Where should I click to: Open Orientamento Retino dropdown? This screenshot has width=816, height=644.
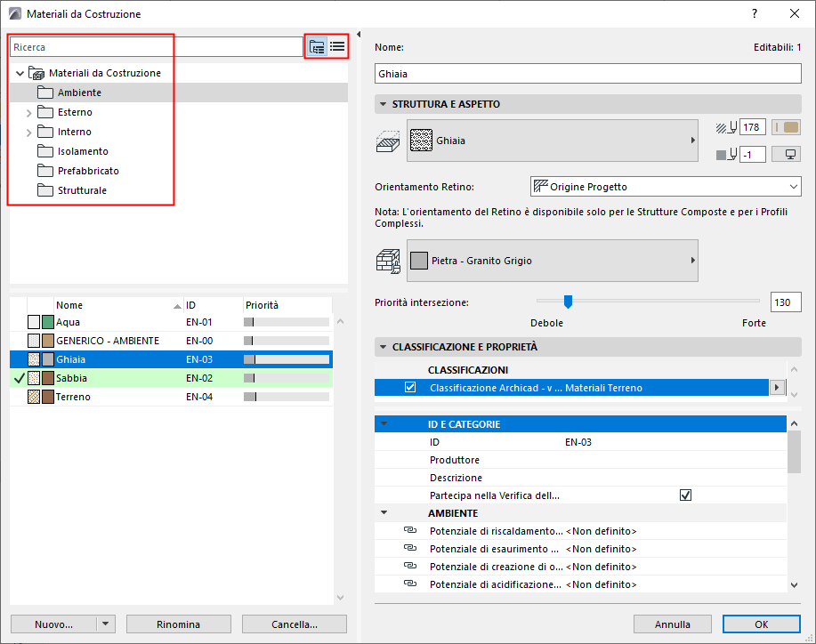coord(666,187)
